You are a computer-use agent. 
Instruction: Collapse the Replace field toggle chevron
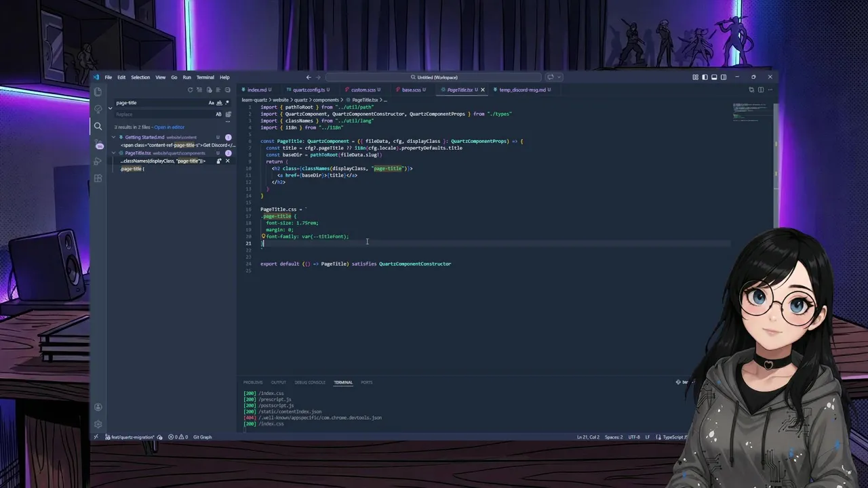click(110, 108)
